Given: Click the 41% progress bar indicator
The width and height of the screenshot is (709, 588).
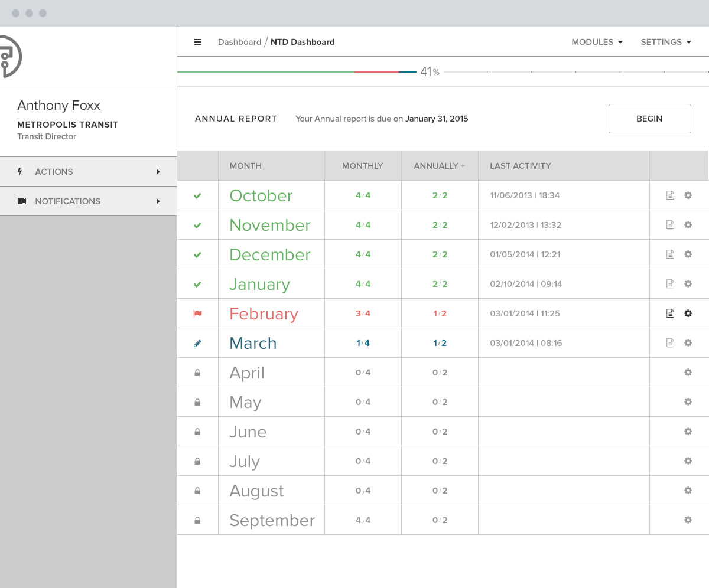Looking at the screenshot, I should [x=430, y=72].
